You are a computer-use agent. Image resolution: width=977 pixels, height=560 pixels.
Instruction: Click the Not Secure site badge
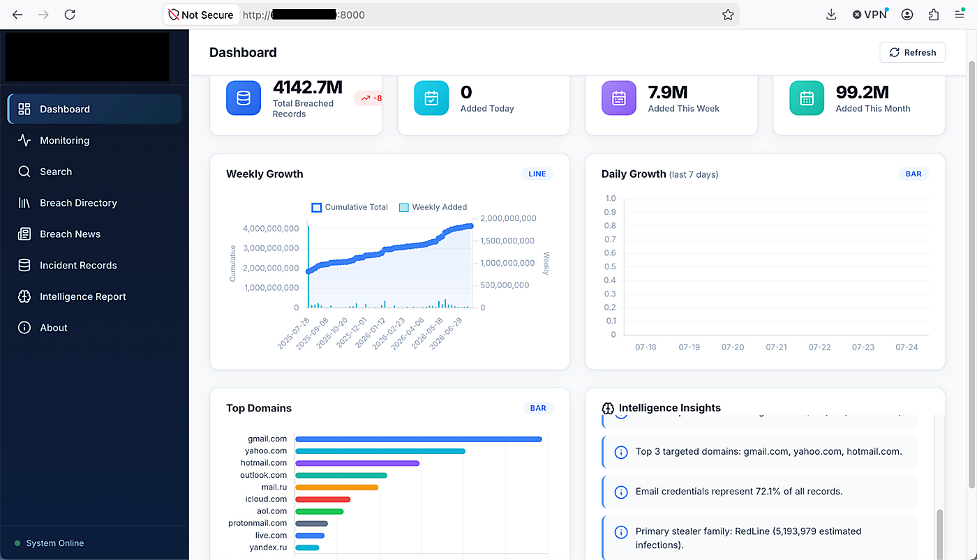pos(201,15)
